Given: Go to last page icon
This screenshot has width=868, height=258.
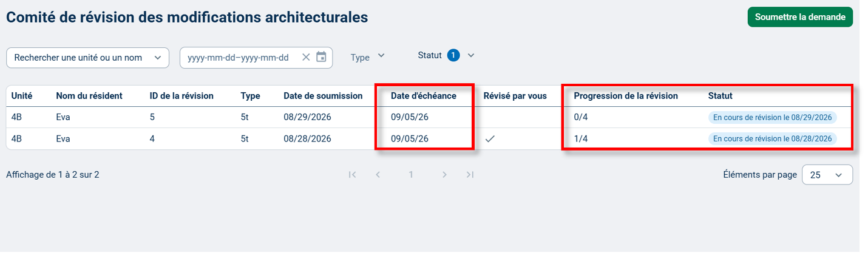Looking at the screenshot, I should pyautogui.click(x=470, y=175).
